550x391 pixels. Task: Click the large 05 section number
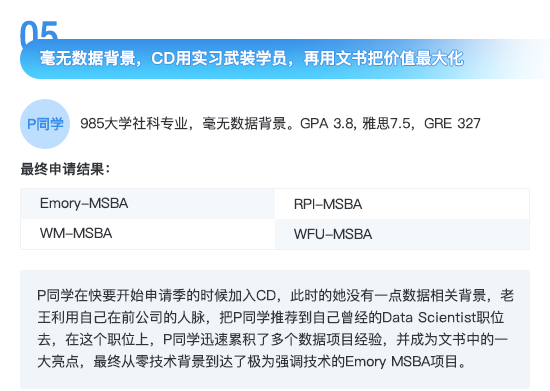[x=39, y=31]
